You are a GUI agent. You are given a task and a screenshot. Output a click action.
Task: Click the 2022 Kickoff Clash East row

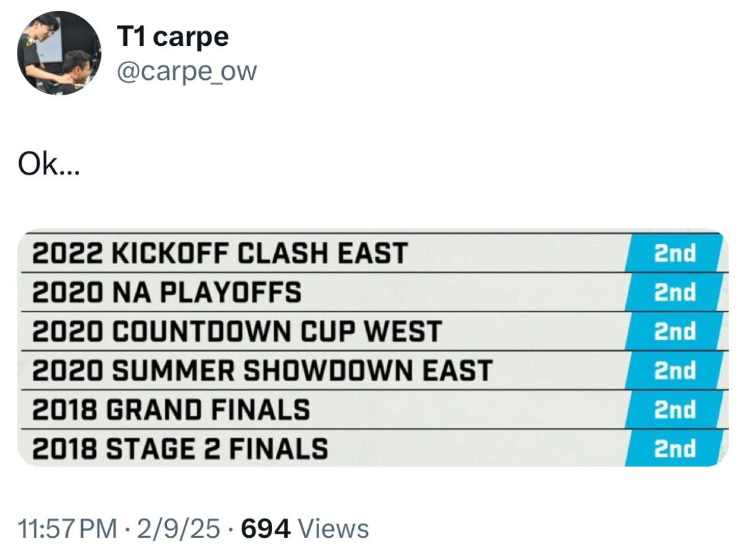[373, 252]
